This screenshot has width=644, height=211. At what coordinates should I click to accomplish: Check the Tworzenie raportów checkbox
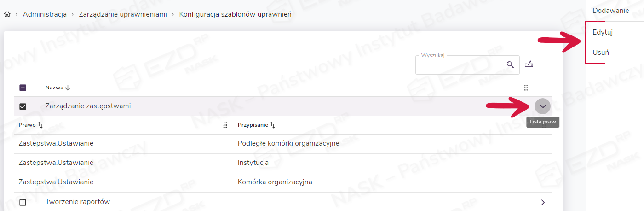tap(23, 202)
